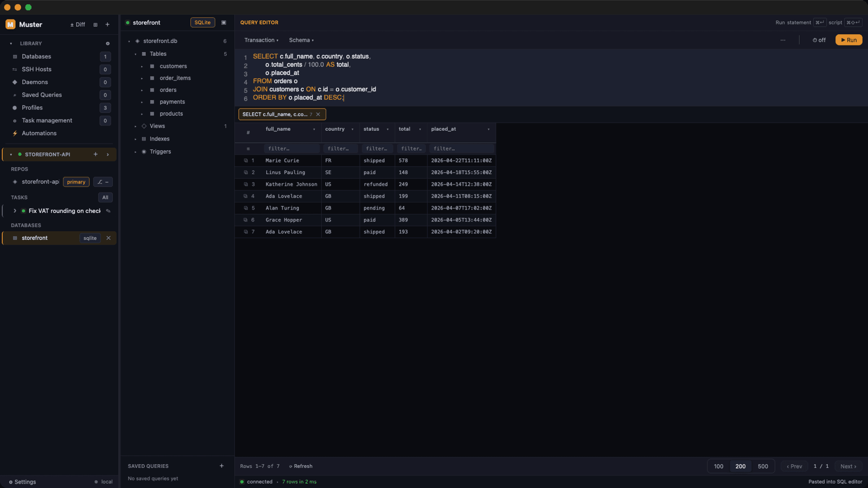This screenshot has width=868, height=488.
Task: Click the copy icon on Marie Curie row
Action: (246, 161)
